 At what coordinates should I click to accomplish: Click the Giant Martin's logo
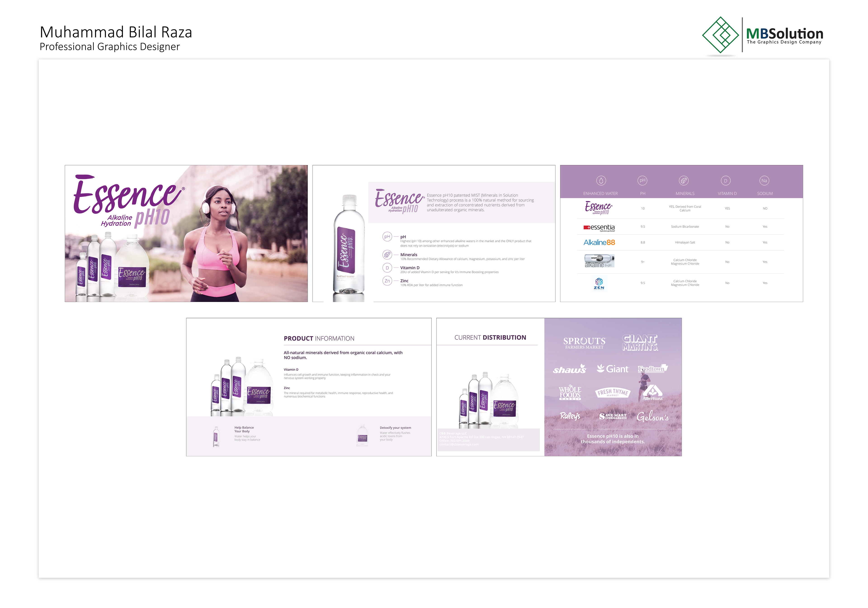(x=640, y=342)
